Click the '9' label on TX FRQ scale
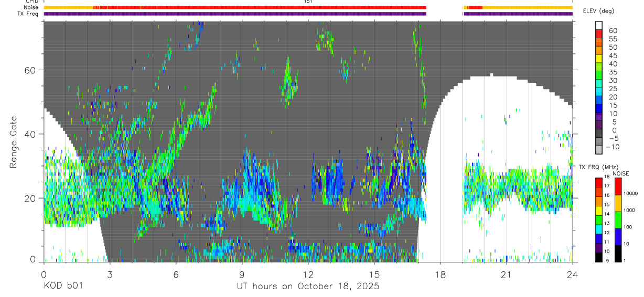This screenshot has width=644, height=297. [608, 260]
